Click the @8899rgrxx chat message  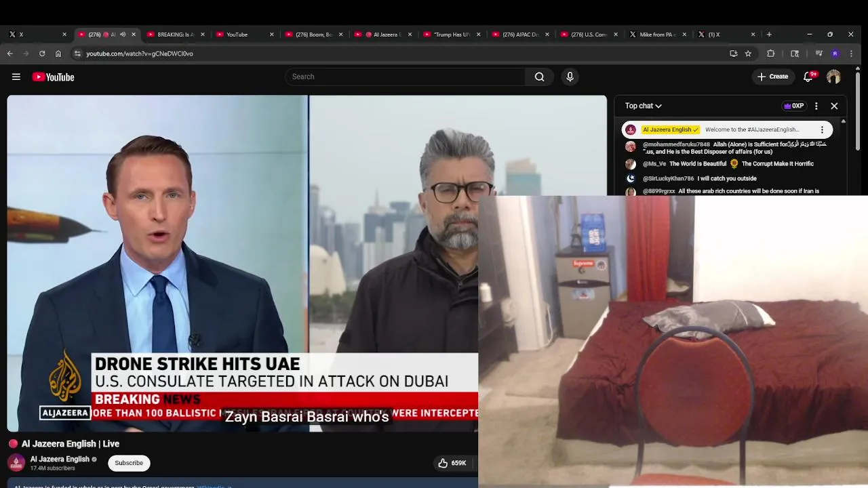pos(728,191)
